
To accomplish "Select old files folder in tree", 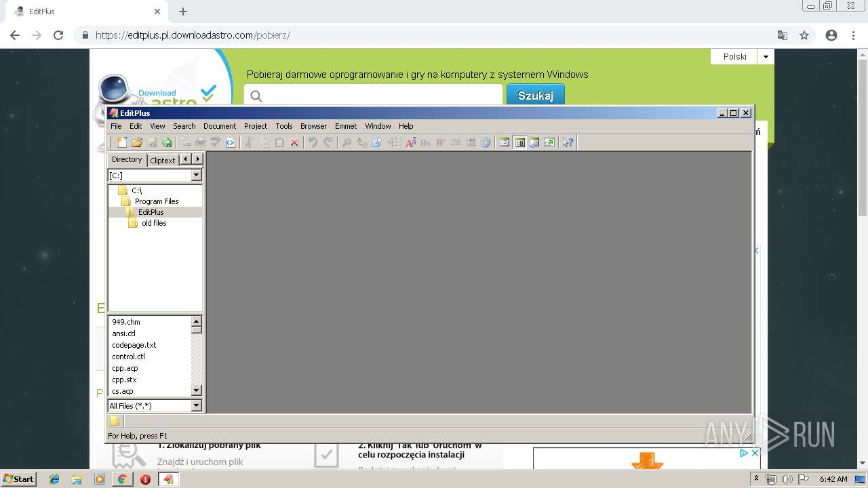I will [154, 223].
